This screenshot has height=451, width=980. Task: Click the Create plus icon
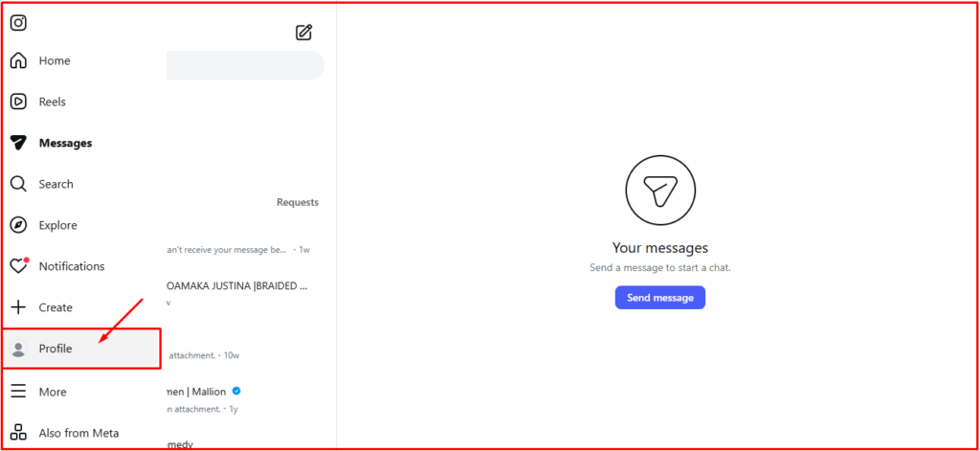pos(18,307)
